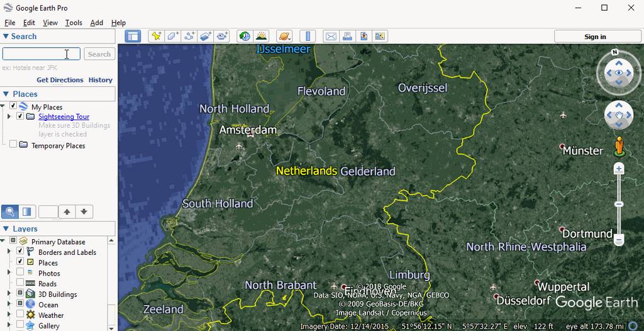Enable the Roads layer checkbox

[19, 282]
